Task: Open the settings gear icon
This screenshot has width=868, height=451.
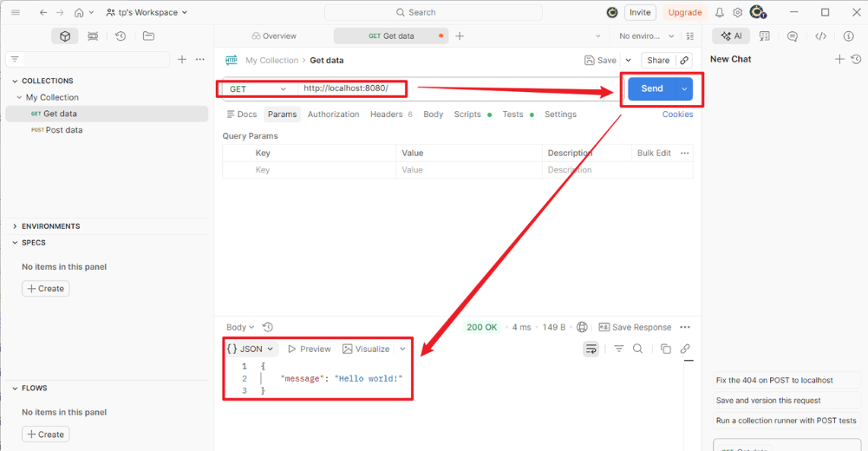Action: pyautogui.click(x=738, y=12)
